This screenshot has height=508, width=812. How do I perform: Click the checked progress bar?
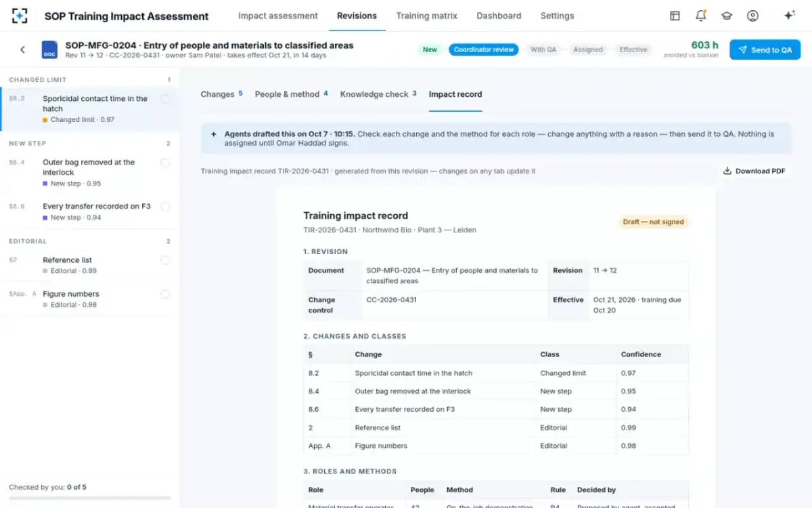(x=90, y=499)
